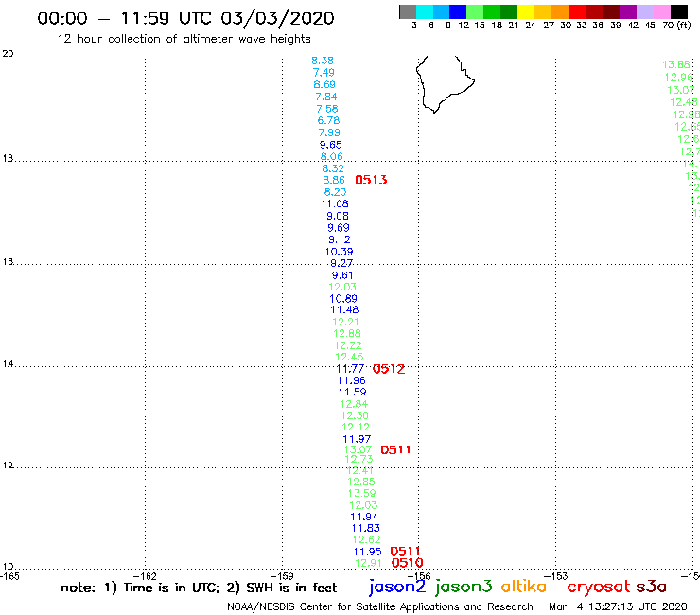Click the 11.48 wave height reading
The image size is (700, 615).
(x=344, y=310)
